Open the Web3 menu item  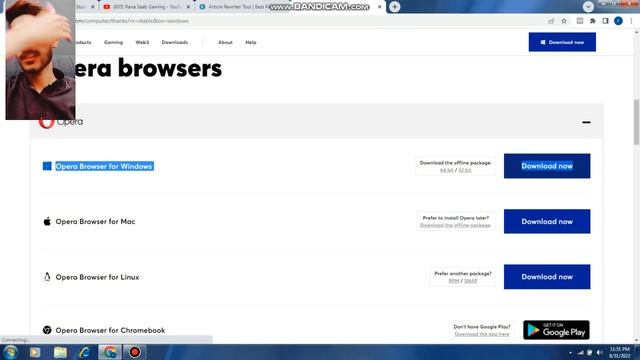click(142, 42)
